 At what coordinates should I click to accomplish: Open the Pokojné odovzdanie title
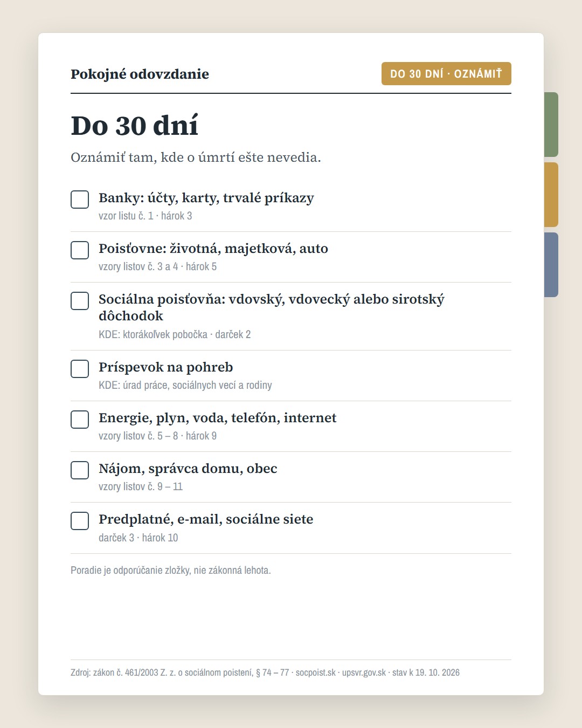[x=140, y=74]
